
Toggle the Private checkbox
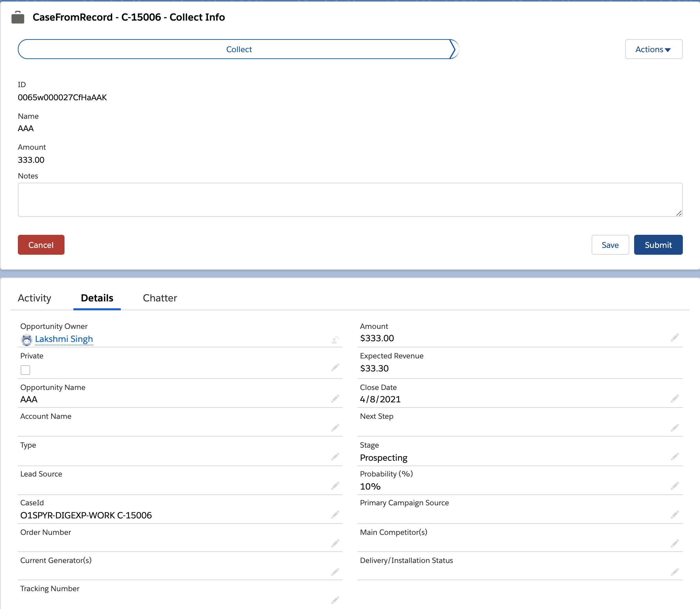pos(25,370)
